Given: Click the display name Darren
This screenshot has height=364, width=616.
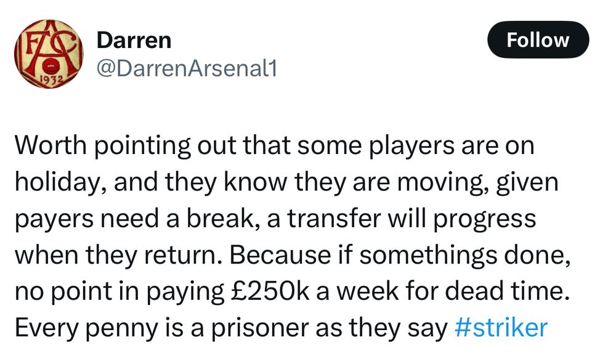Looking at the screenshot, I should pos(134,41).
